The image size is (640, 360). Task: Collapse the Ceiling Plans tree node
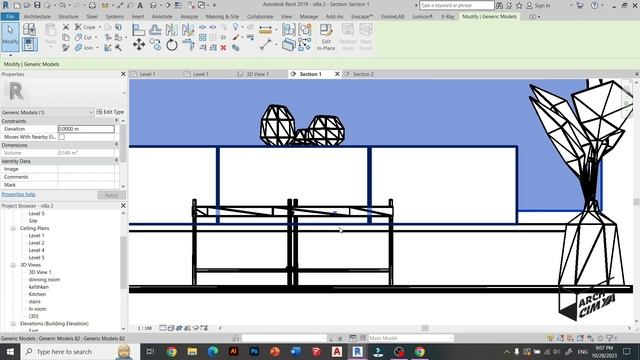click(x=13, y=228)
